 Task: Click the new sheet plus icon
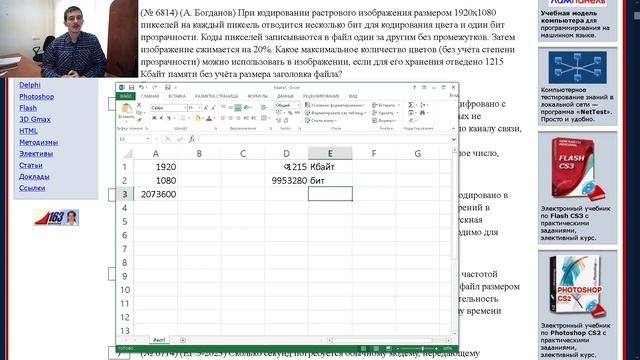[x=183, y=340]
